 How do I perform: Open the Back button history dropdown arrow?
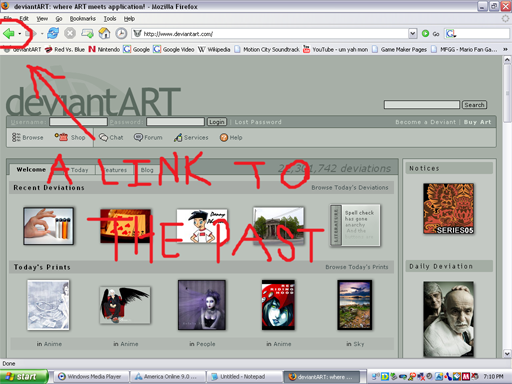tap(20, 34)
